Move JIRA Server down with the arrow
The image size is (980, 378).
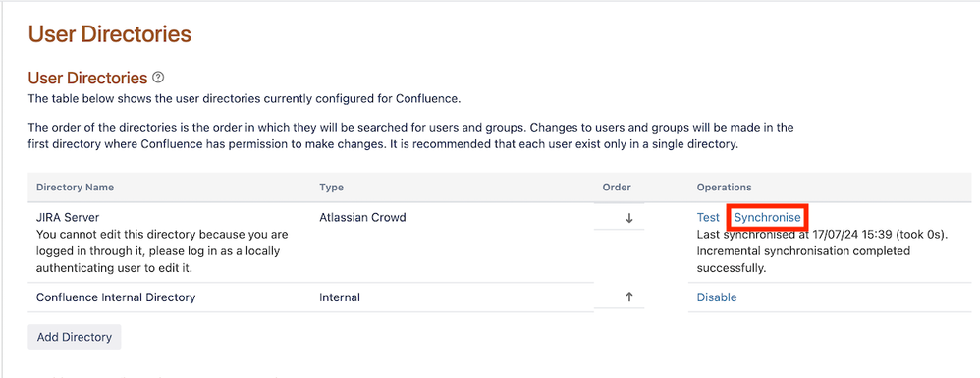click(x=629, y=218)
